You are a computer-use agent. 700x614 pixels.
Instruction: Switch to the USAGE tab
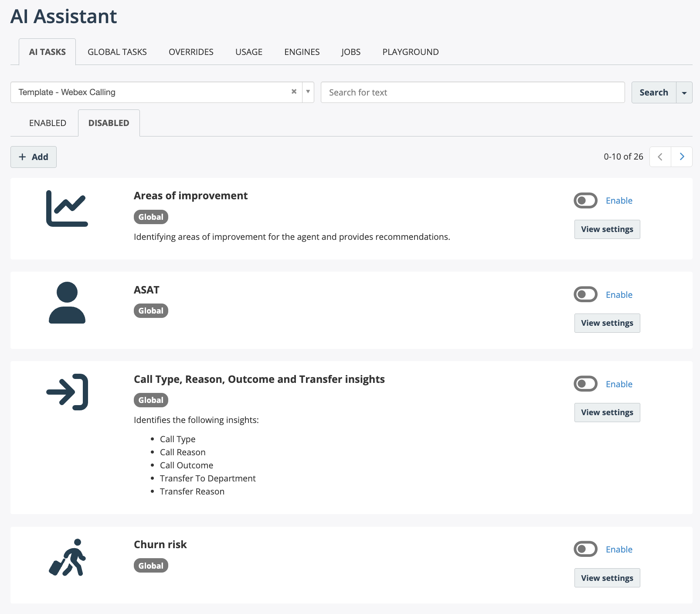click(x=249, y=52)
